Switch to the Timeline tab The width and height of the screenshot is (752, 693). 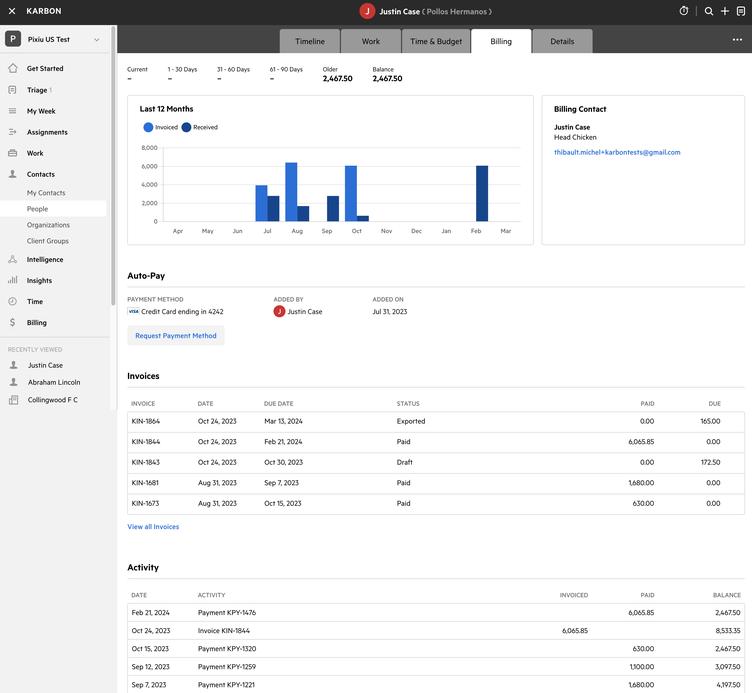(310, 41)
